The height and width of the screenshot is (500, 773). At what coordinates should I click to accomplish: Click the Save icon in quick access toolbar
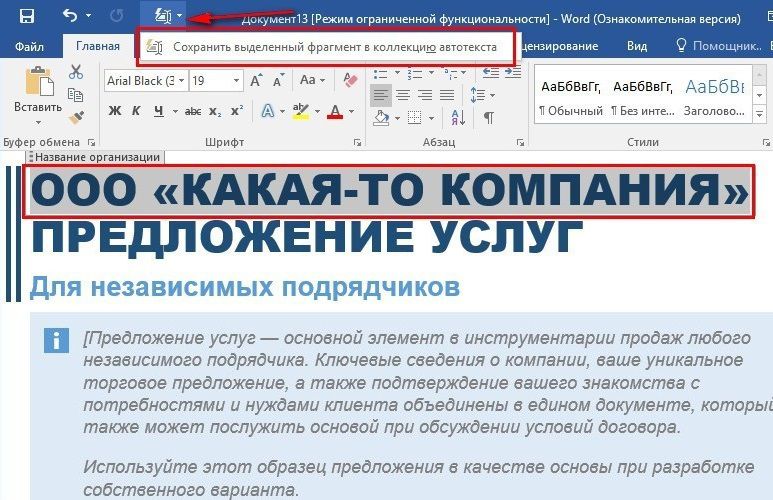pos(26,16)
